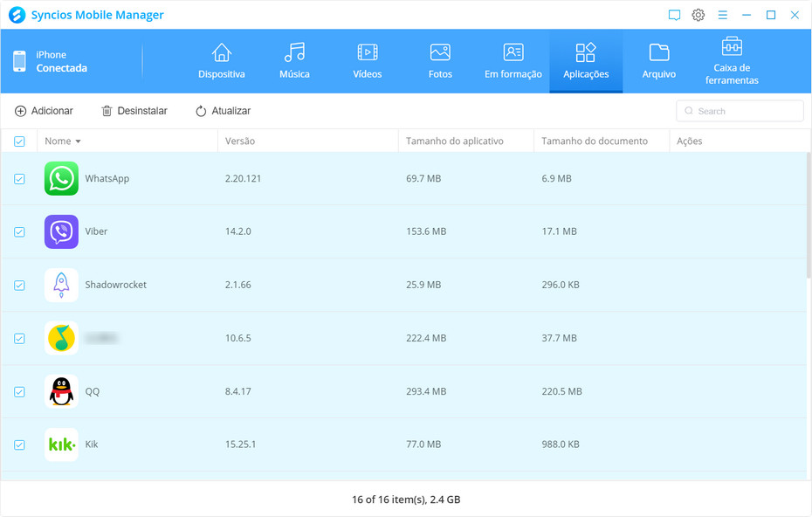
Task: Click the Shadowrocket name text
Action: [115, 285]
